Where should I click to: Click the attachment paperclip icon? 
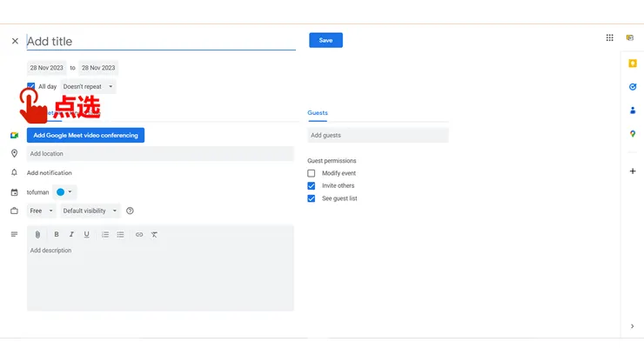[37, 234]
